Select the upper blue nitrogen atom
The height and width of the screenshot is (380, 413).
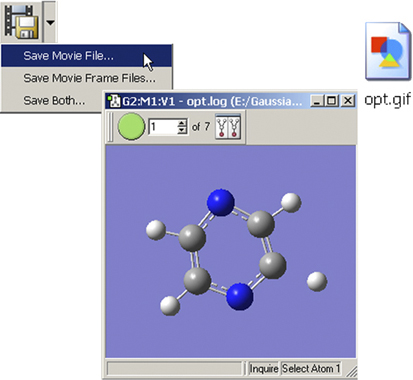(220, 202)
